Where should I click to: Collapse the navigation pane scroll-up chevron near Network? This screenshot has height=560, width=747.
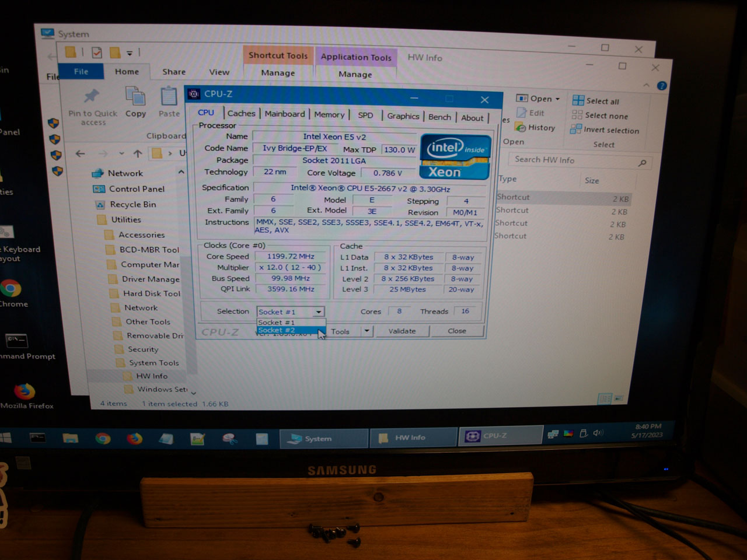(x=181, y=172)
